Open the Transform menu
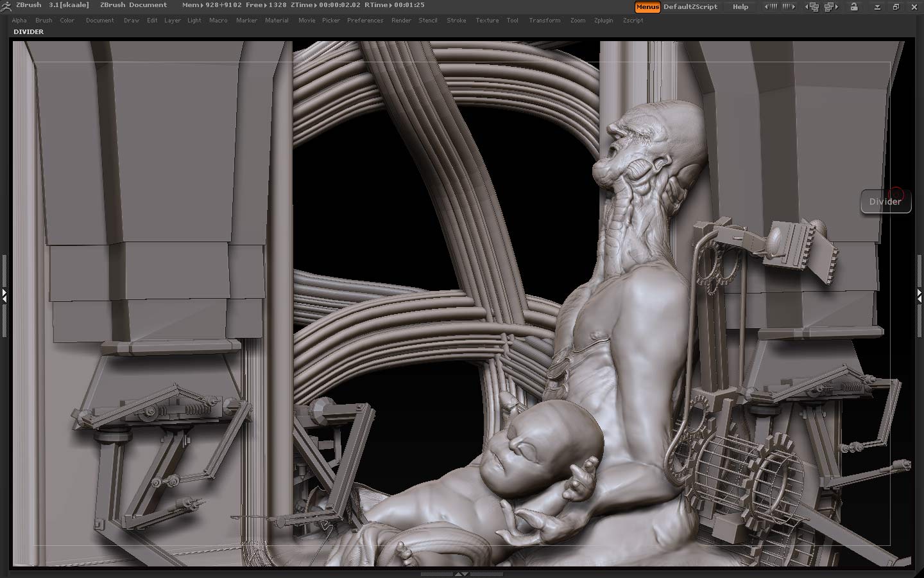Viewport: 924px width, 578px height. pyautogui.click(x=545, y=21)
